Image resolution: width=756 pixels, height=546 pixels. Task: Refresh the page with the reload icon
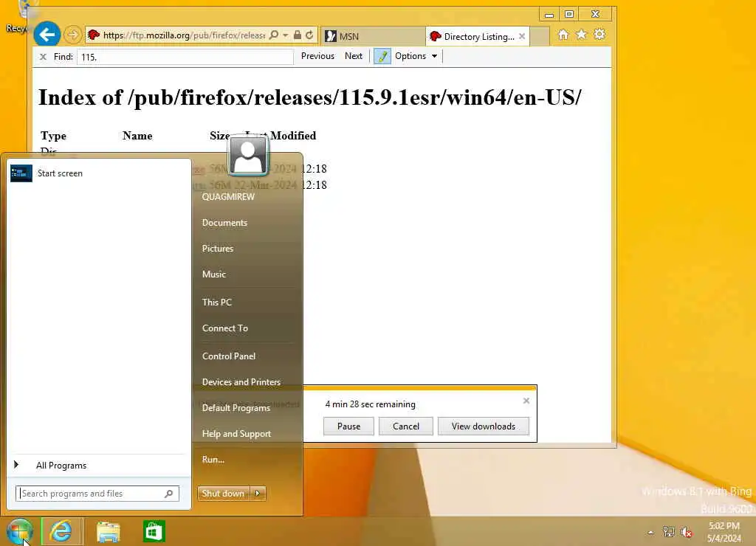(x=309, y=35)
